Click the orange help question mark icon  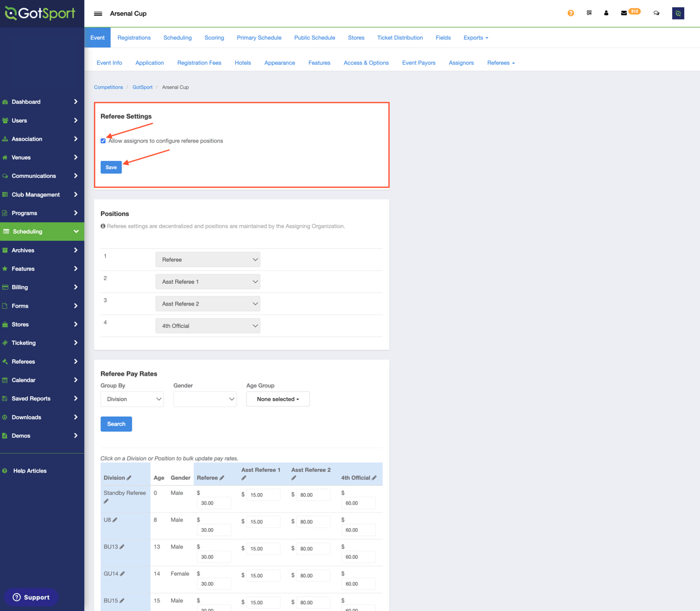pos(571,13)
